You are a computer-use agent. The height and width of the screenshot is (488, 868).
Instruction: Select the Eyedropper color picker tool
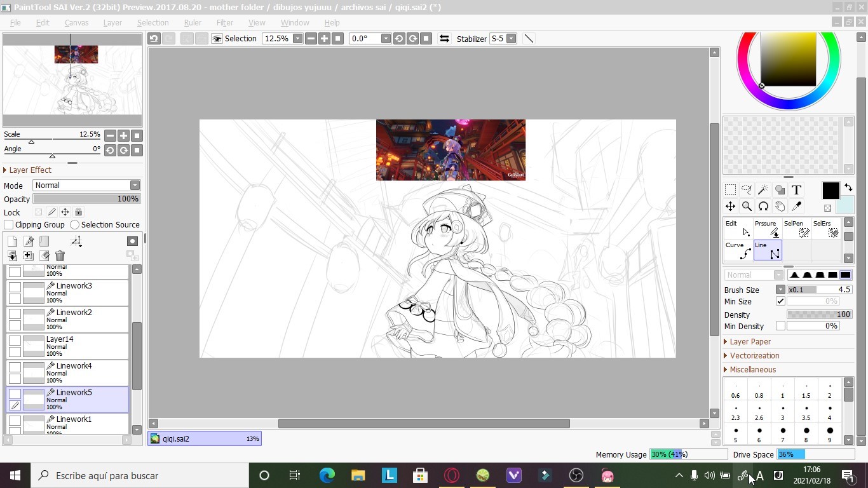pyautogui.click(x=796, y=207)
